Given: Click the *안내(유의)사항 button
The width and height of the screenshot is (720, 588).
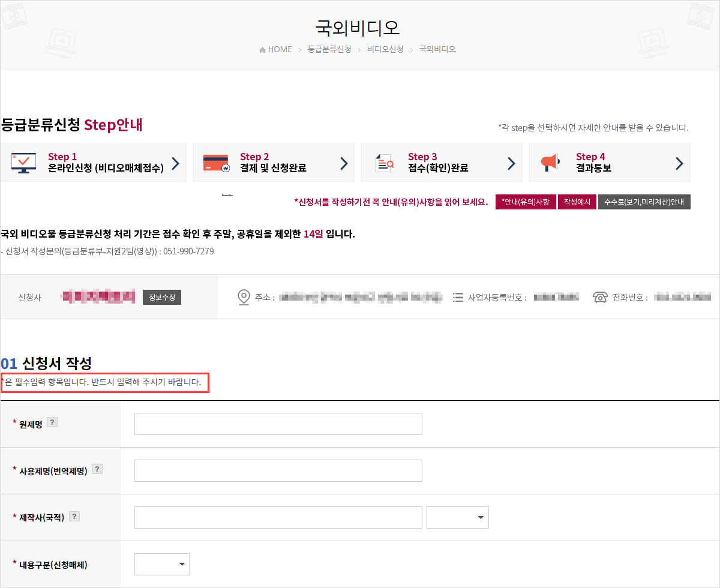Looking at the screenshot, I should tap(526, 202).
